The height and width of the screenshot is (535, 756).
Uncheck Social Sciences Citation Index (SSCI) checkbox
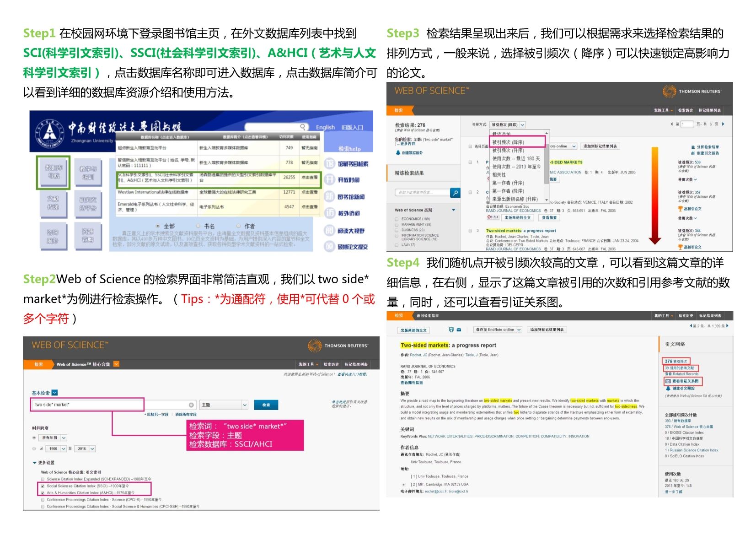43,486
